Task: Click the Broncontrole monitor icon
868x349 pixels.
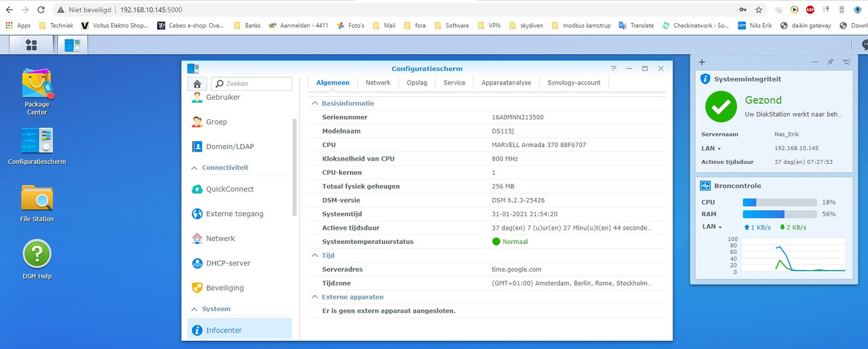Action: coord(705,186)
